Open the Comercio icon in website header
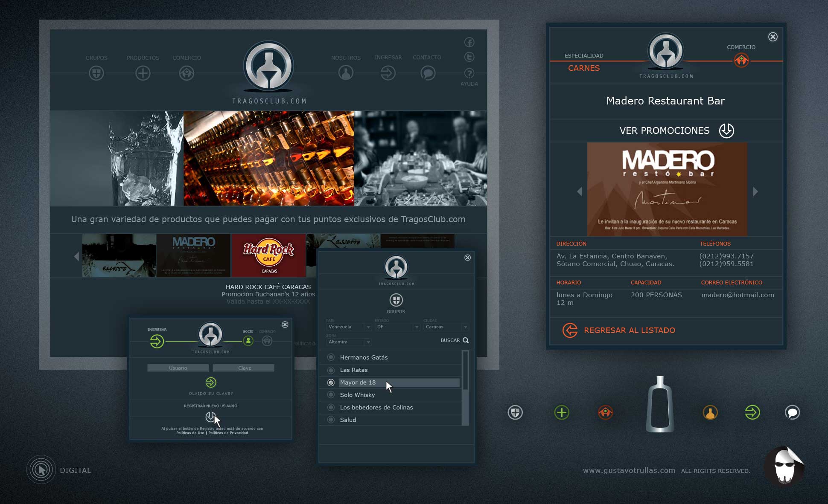This screenshot has width=828, height=504. coord(187,73)
